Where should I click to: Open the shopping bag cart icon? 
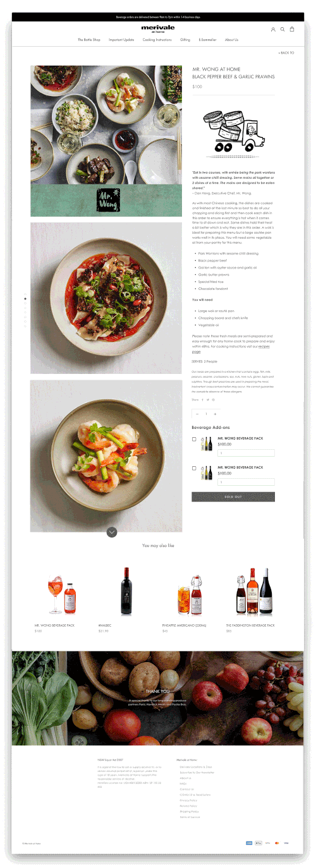coord(292,29)
